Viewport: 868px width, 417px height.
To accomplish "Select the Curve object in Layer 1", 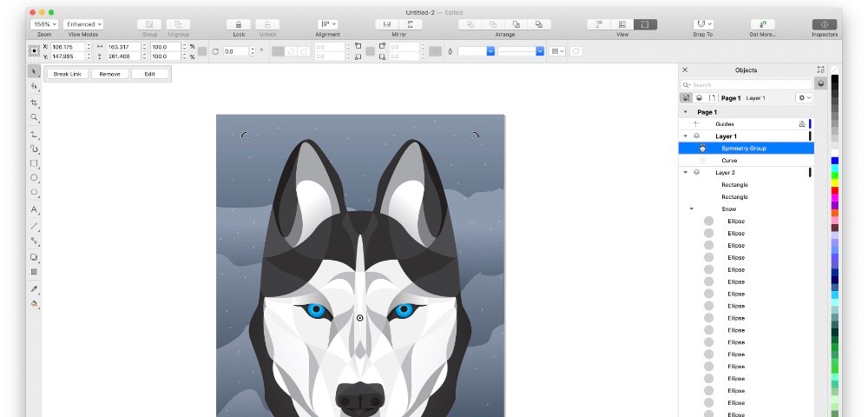I will pyautogui.click(x=746, y=161).
